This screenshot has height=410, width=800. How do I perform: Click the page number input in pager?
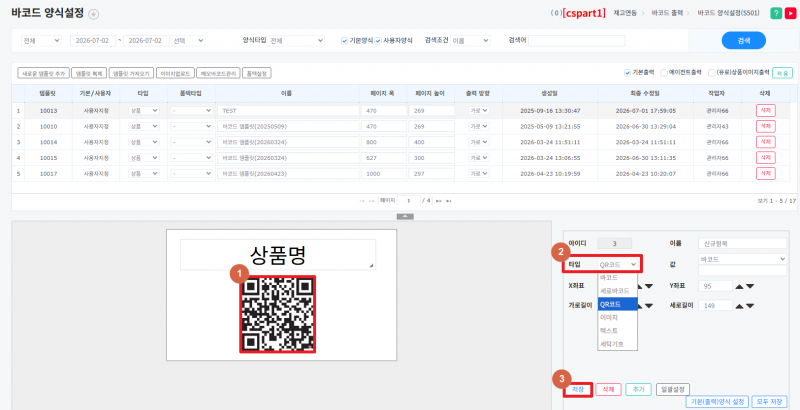click(409, 201)
